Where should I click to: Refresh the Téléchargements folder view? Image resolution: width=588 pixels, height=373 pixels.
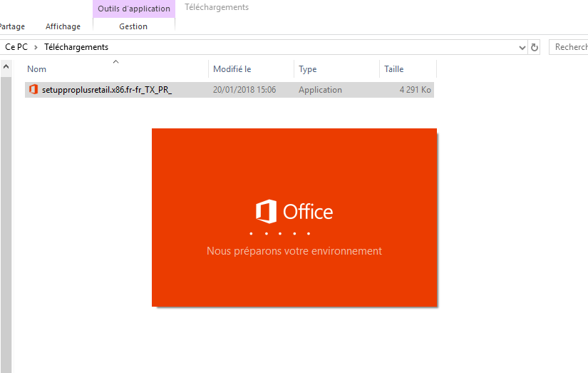[x=535, y=47]
